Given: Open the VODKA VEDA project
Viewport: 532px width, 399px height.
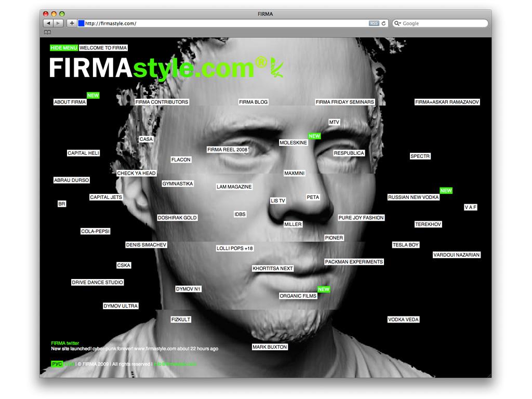Looking at the screenshot, I should [403, 320].
